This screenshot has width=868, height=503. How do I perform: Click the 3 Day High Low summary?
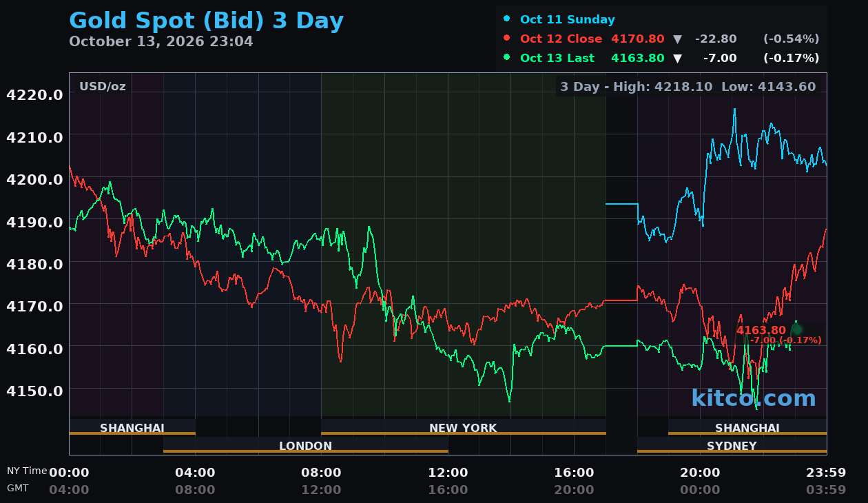[688, 87]
